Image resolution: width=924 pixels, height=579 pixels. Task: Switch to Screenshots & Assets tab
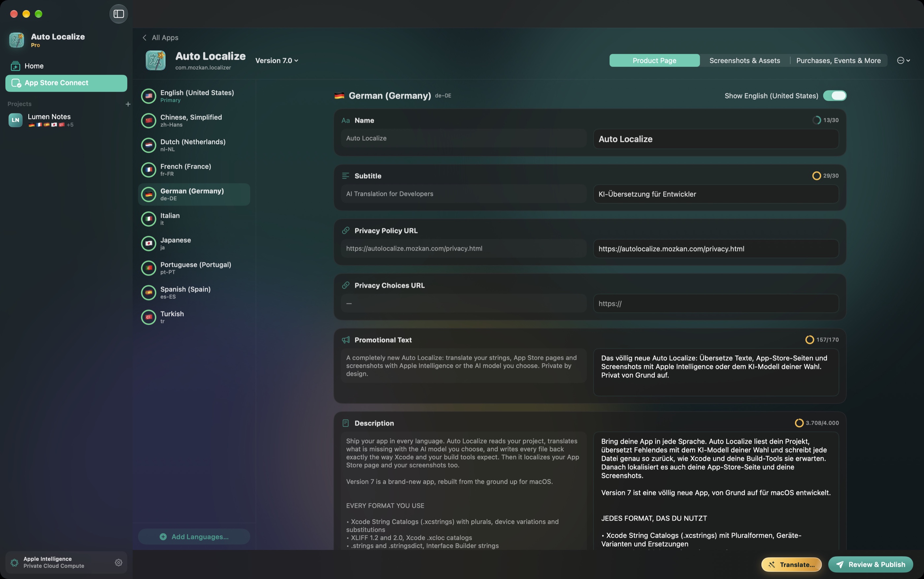pyautogui.click(x=744, y=60)
